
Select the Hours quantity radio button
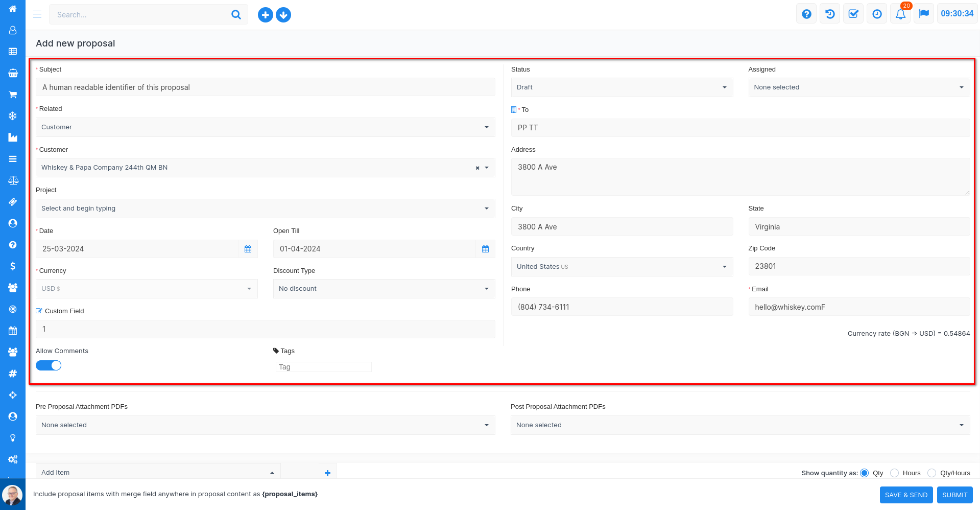(894, 473)
